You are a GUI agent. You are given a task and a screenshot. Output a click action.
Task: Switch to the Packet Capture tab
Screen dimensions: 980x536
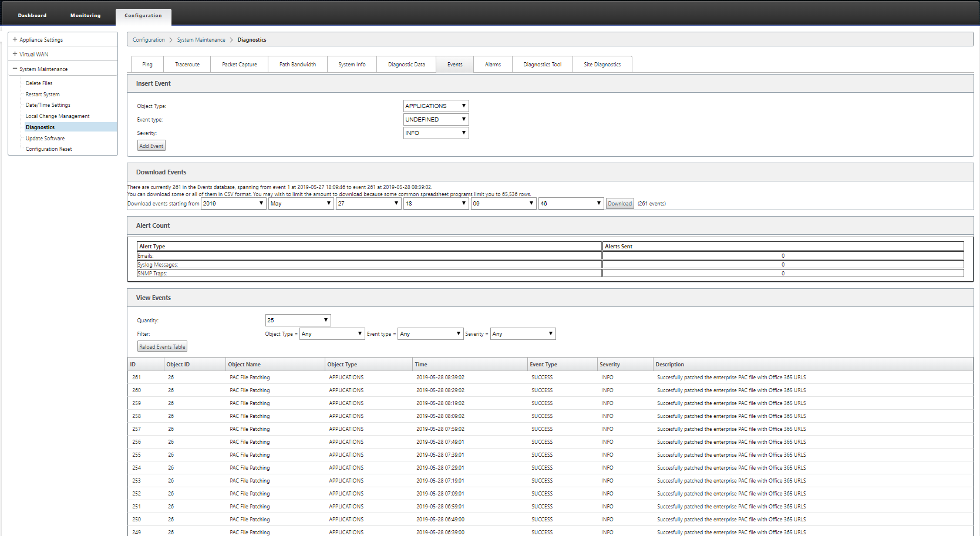[x=239, y=65]
